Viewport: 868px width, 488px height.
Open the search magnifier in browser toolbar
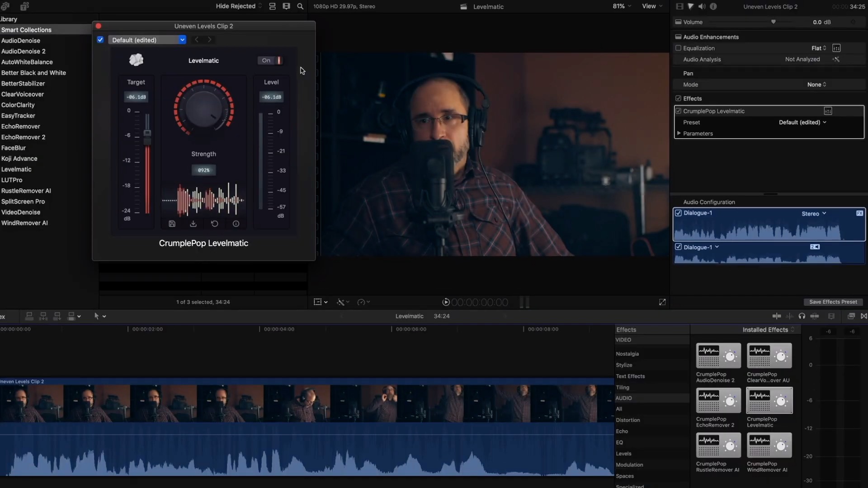click(300, 6)
